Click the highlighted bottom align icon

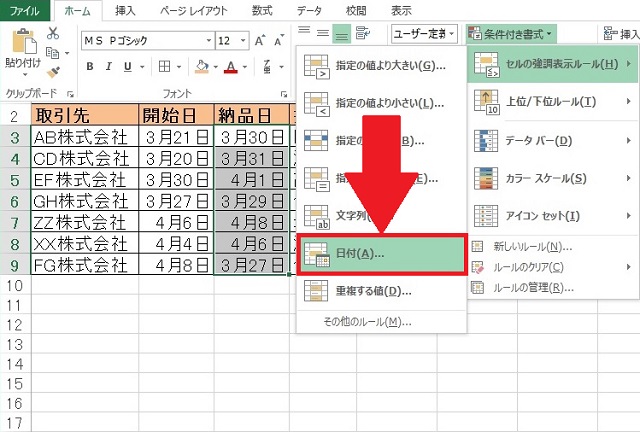(342, 33)
